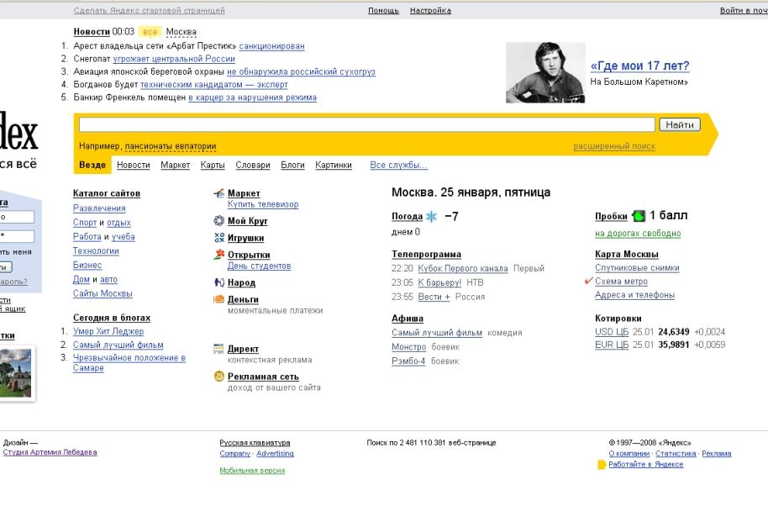This screenshot has width=768, height=532.
Task: Click the Игрушки service icon
Action: click(x=219, y=238)
